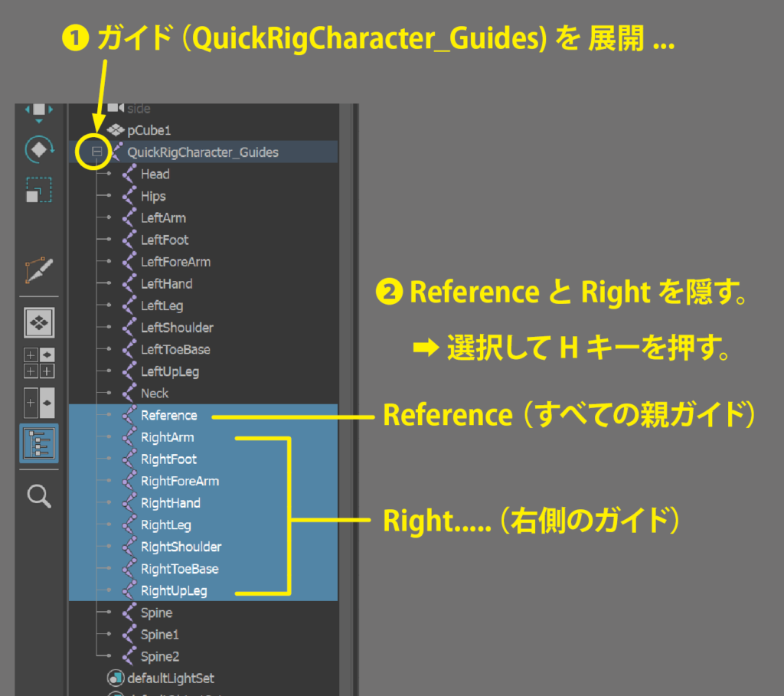This screenshot has height=696, width=784.
Task: Open the search magnifier in sidebar
Action: (x=38, y=496)
